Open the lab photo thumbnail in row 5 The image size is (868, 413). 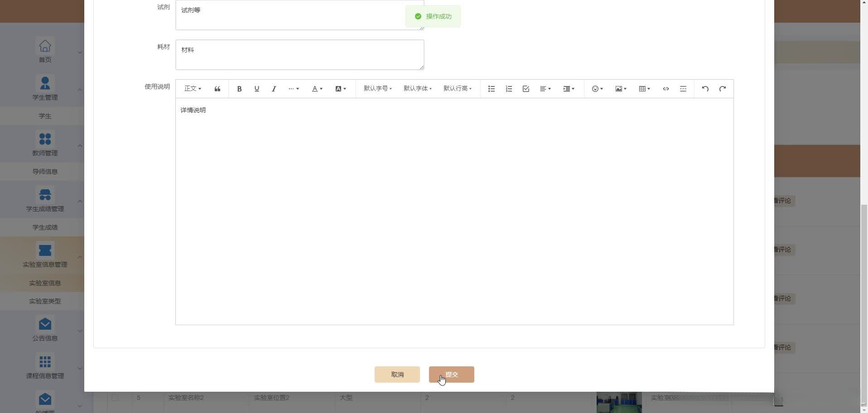619,402
